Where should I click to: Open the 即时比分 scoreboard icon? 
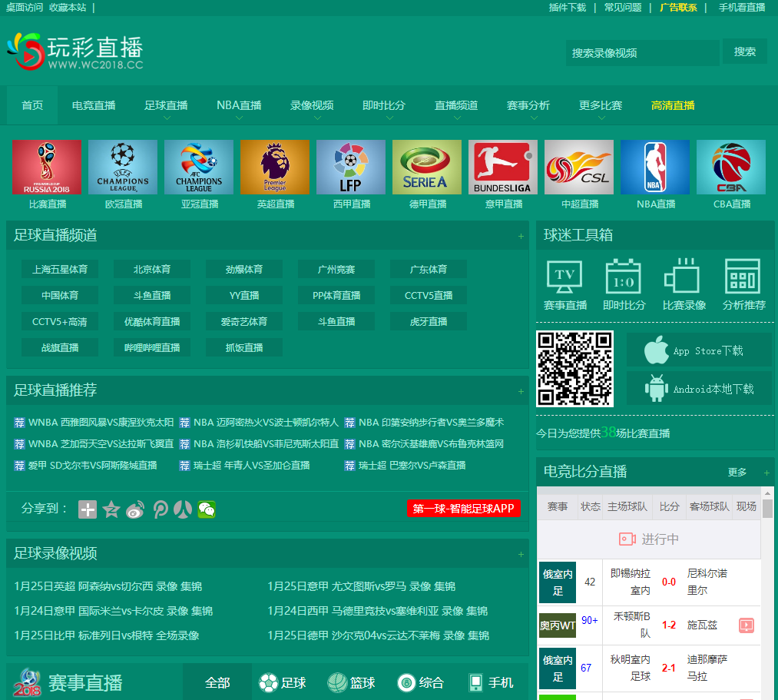click(624, 277)
